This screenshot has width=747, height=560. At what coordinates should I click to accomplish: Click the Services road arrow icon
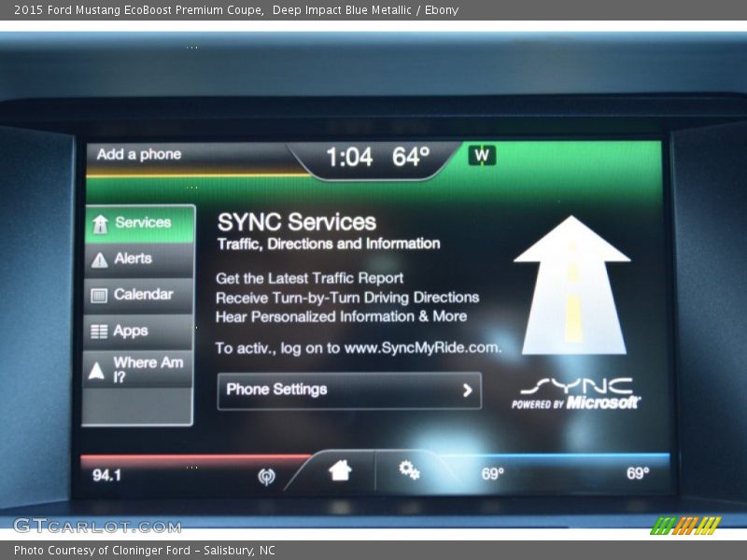pyautogui.click(x=100, y=224)
